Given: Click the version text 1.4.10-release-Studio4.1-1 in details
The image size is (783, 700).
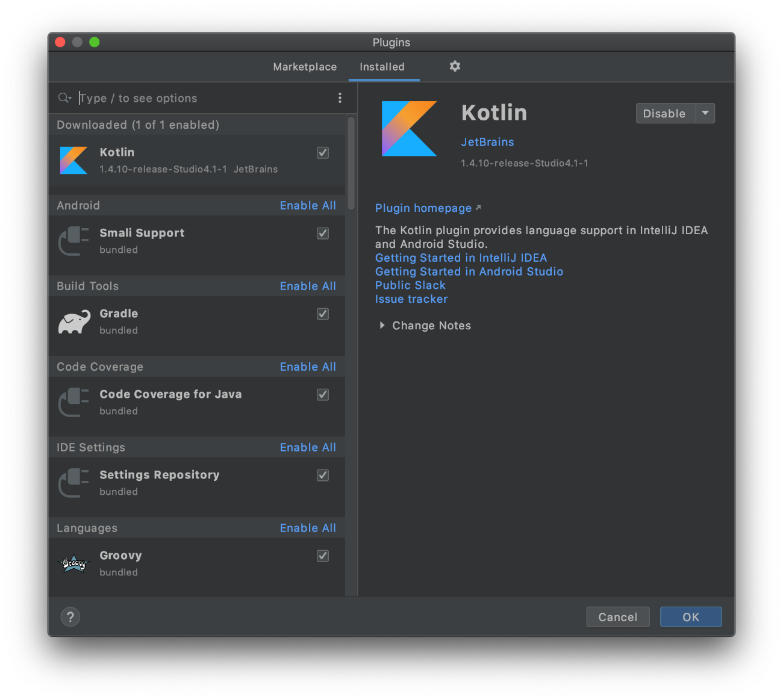Looking at the screenshot, I should [525, 163].
